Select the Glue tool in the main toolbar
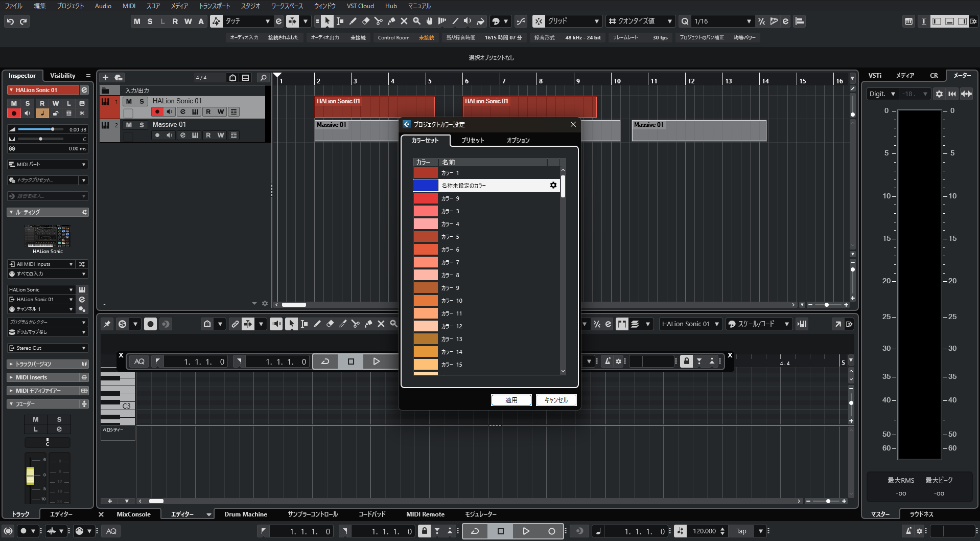Screen dimensions: 980x541 391,21
